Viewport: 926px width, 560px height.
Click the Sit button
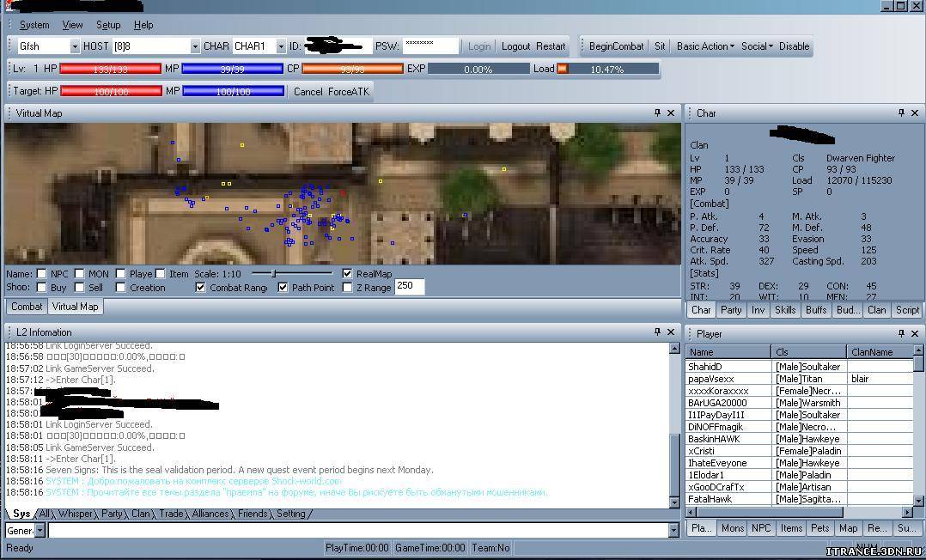pos(660,46)
